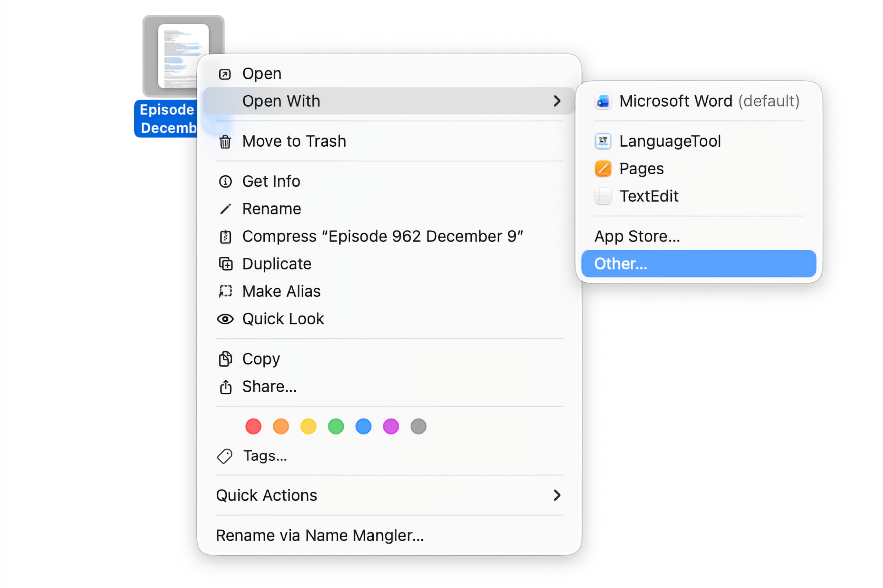Choose Other... from the Open With submenu
The height and width of the screenshot is (588, 883).
tap(621, 264)
